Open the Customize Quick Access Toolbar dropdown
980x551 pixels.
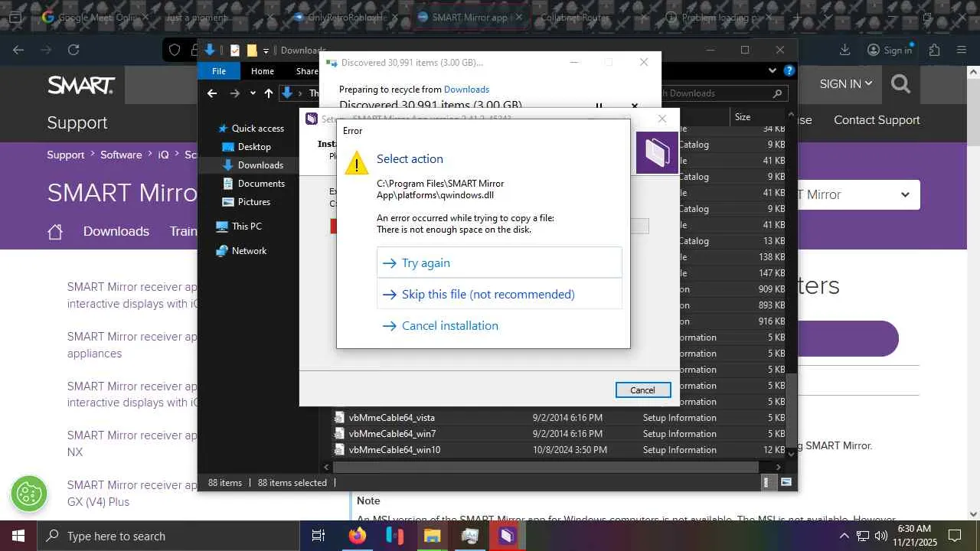point(266,51)
